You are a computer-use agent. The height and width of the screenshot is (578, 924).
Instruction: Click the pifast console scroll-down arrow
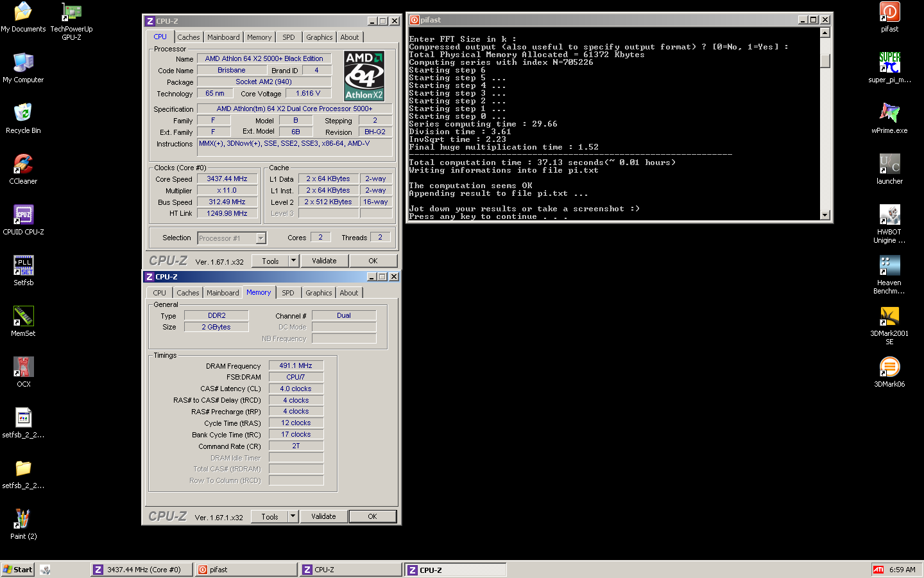coord(825,215)
